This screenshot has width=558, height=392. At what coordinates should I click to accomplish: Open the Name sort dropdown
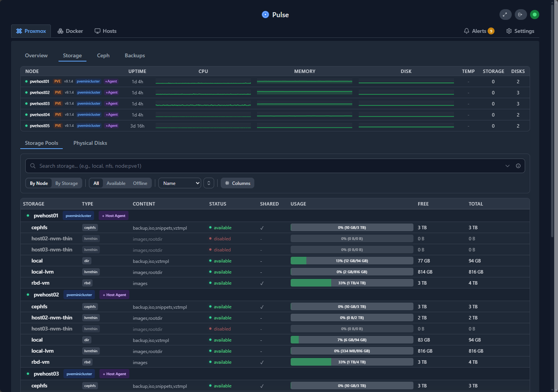pyautogui.click(x=179, y=183)
